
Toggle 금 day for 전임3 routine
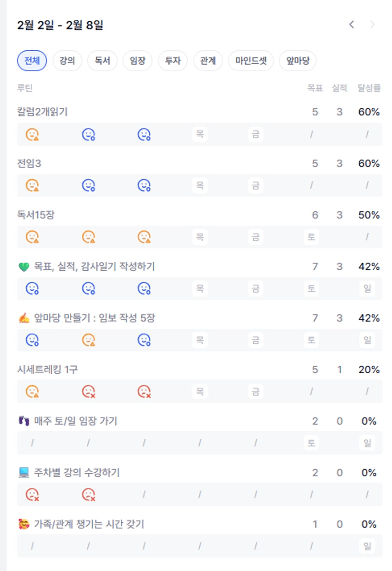tap(255, 185)
